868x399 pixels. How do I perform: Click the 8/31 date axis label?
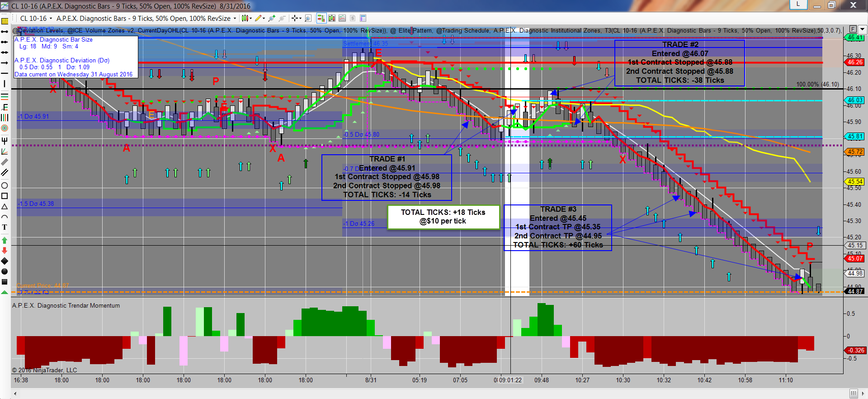(371, 380)
